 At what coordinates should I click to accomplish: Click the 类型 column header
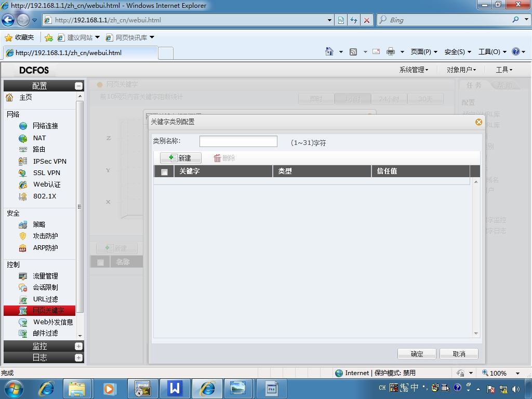point(322,171)
